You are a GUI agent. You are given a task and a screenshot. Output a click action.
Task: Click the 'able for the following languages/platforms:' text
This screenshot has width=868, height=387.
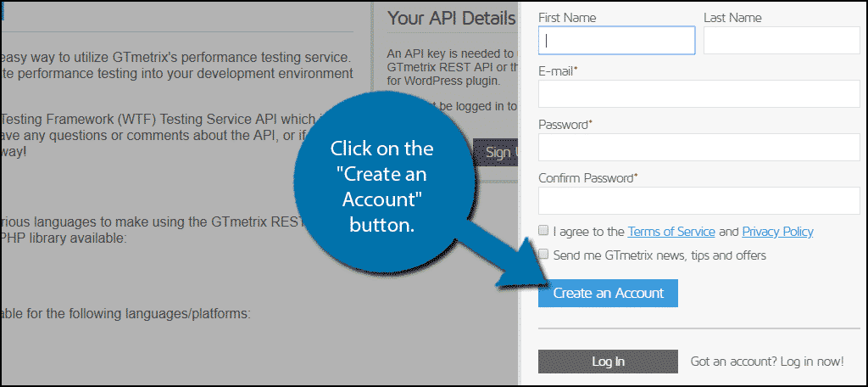[125, 314]
